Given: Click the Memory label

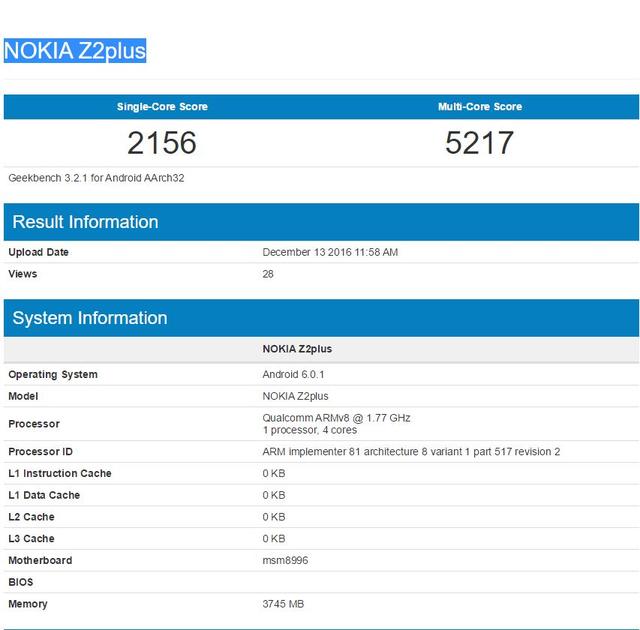Looking at the screenshot, I should click(28, 604).
